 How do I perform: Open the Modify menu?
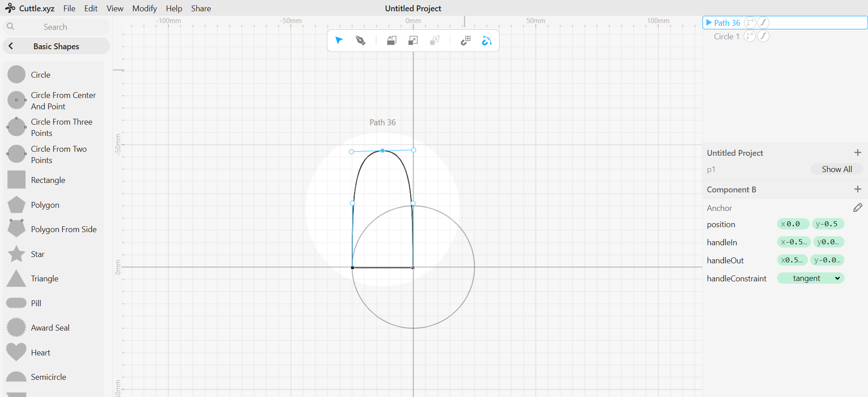click(x=144, y=8)
